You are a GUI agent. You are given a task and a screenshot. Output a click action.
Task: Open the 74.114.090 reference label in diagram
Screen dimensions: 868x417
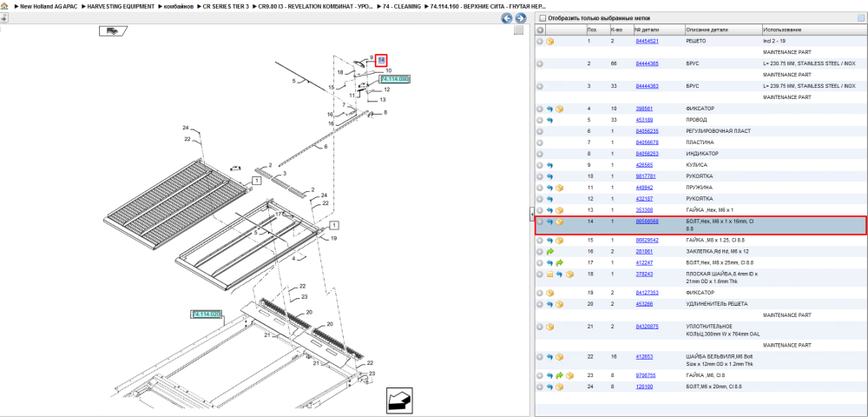point(395,80)
